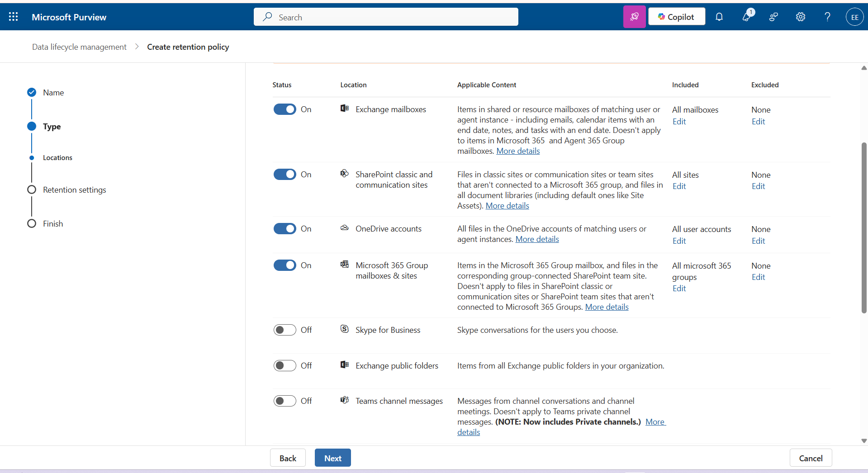Click the Search input field

(x=386, y=17)
